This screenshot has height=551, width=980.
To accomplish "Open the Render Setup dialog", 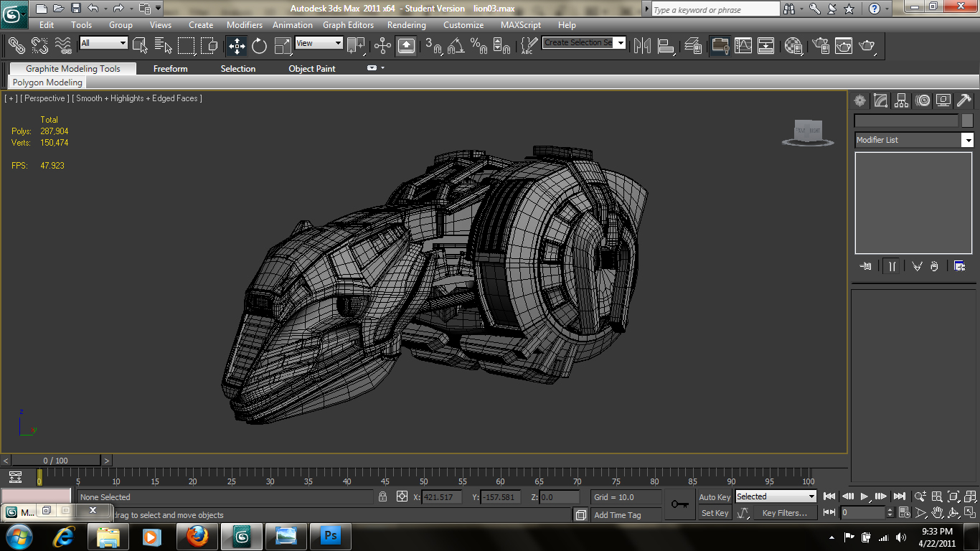I will [819, 46].
